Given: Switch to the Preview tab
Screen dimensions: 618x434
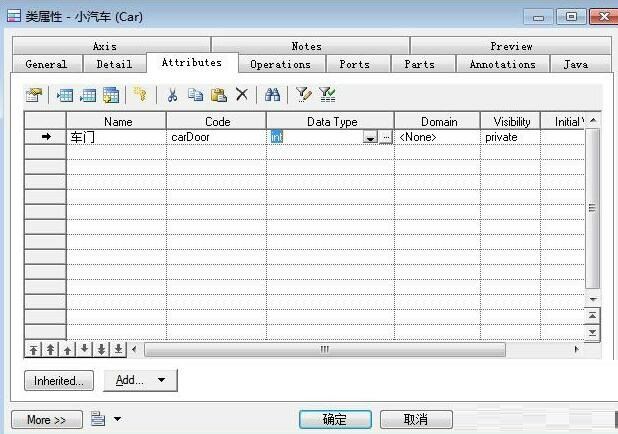Looking at the screenshot, I should coord(511,46).
